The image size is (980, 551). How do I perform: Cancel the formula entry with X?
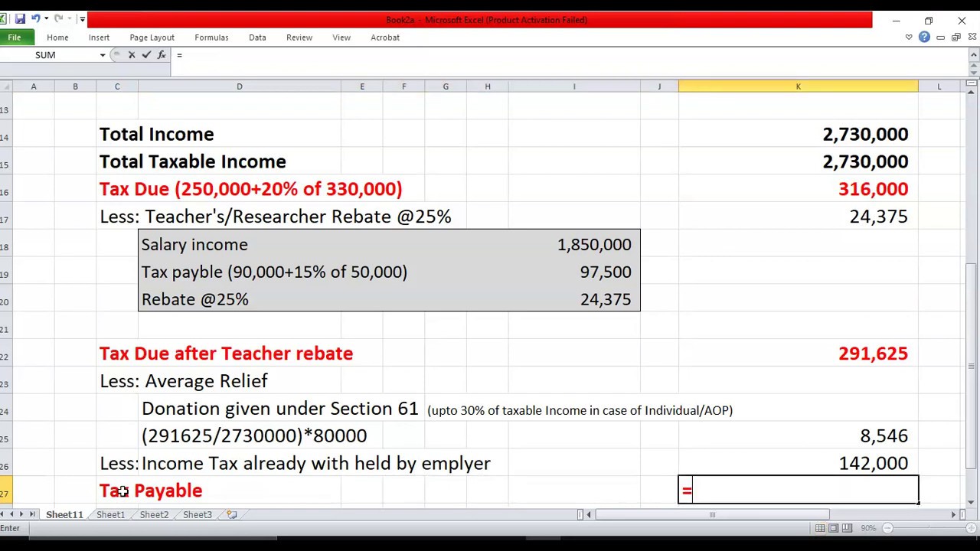[x=132, y=55]
